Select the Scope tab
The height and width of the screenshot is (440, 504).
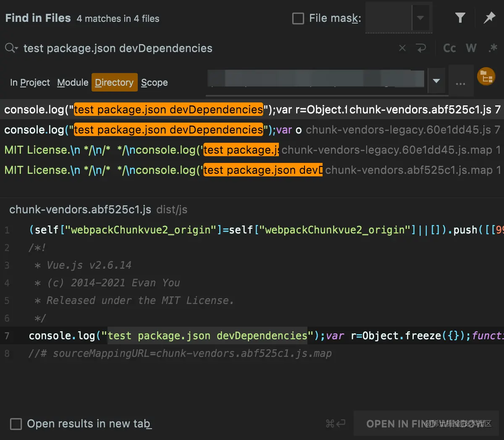click(x=154, y=83)
